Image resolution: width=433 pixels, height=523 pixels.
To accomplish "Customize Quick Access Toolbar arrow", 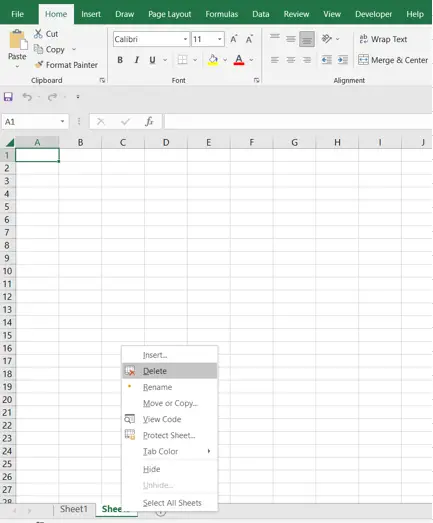I will (x=78, y=97).
